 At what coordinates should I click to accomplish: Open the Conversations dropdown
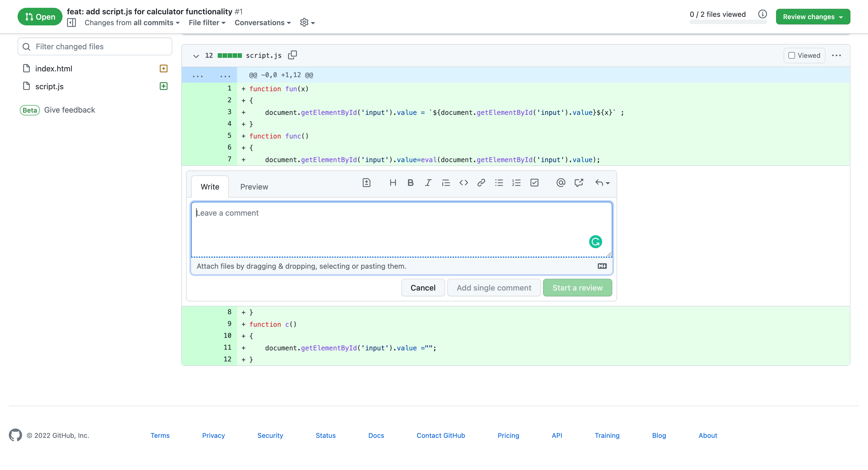tap(263, 23)
